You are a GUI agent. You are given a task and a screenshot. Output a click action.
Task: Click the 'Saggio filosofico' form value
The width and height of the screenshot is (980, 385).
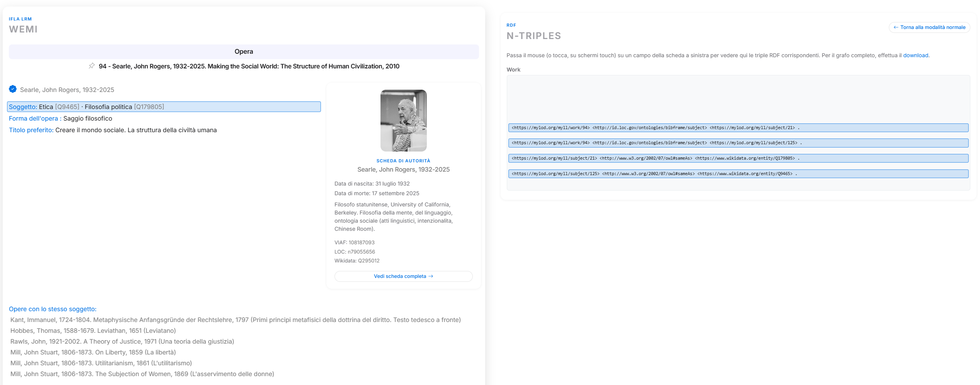tap(88, 119)
